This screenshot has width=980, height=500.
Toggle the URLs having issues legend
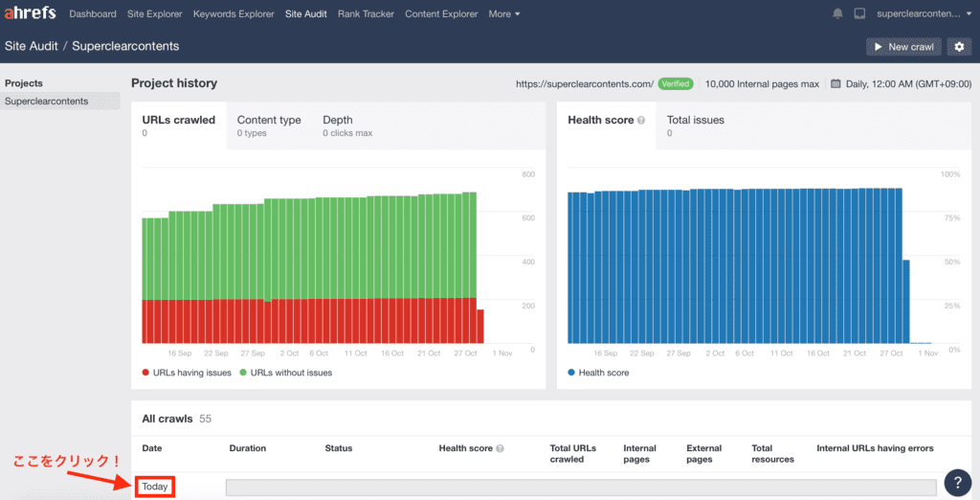click(x=187, y=373)
